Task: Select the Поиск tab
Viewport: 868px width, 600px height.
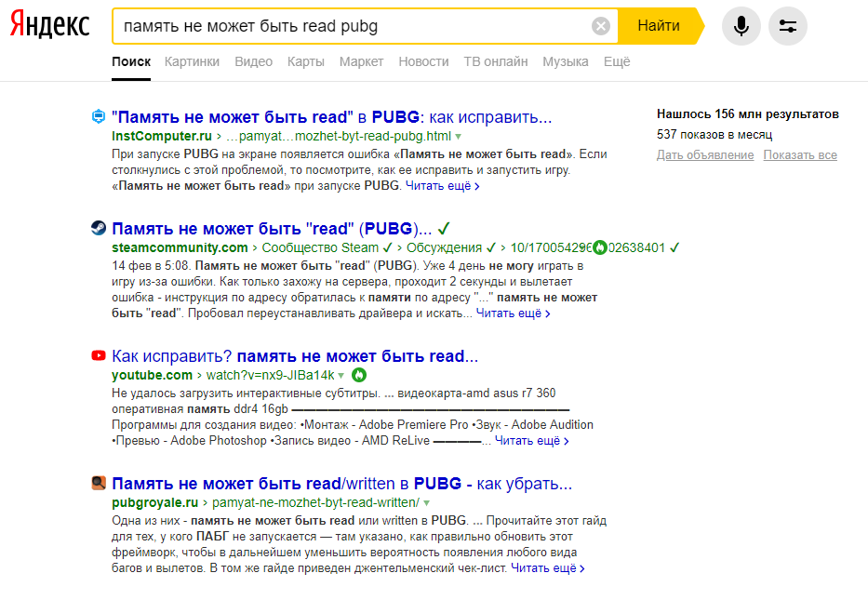Action: (130, 61)
